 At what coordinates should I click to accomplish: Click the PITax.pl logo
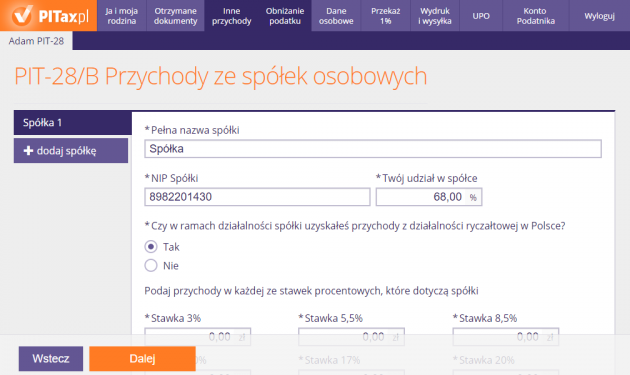click(x=49, y=15)
